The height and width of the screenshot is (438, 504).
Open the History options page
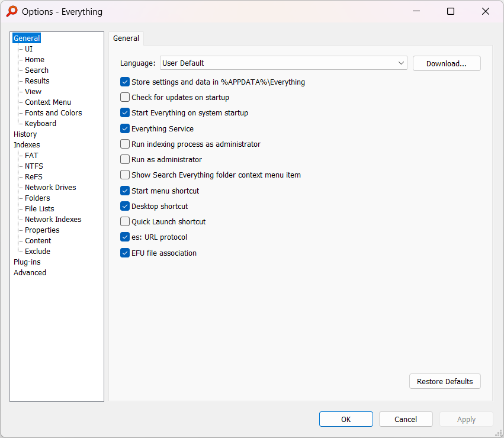click(25, 134)
